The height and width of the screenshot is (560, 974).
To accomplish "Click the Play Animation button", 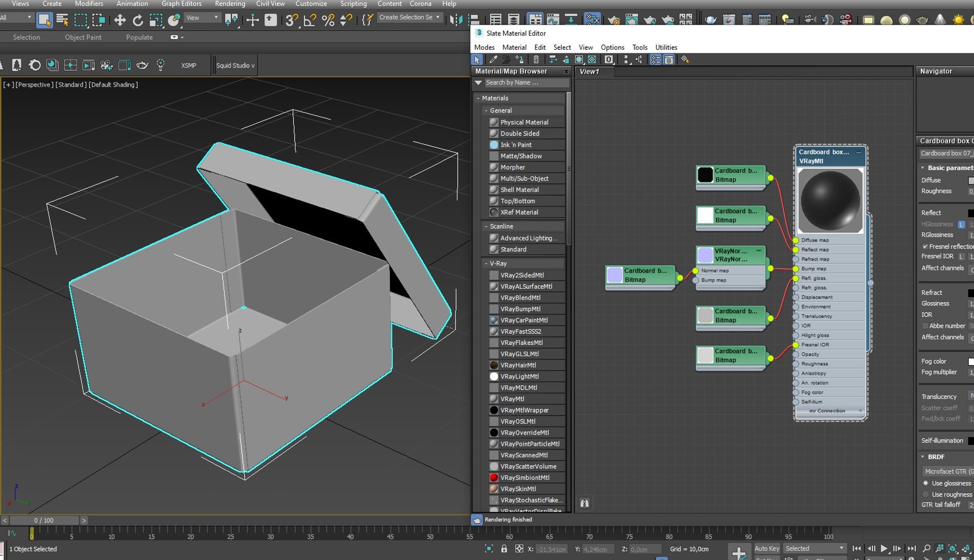I will (x=884, y=549).
